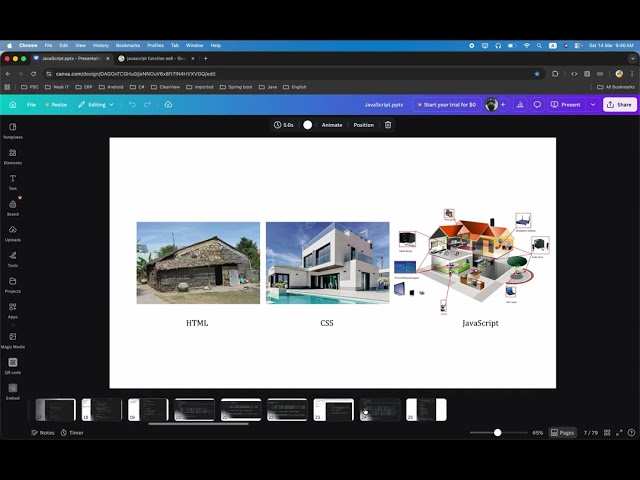Select the CSS modern house image
Screen dimensions: 640x480
click(x=327, y=263)
